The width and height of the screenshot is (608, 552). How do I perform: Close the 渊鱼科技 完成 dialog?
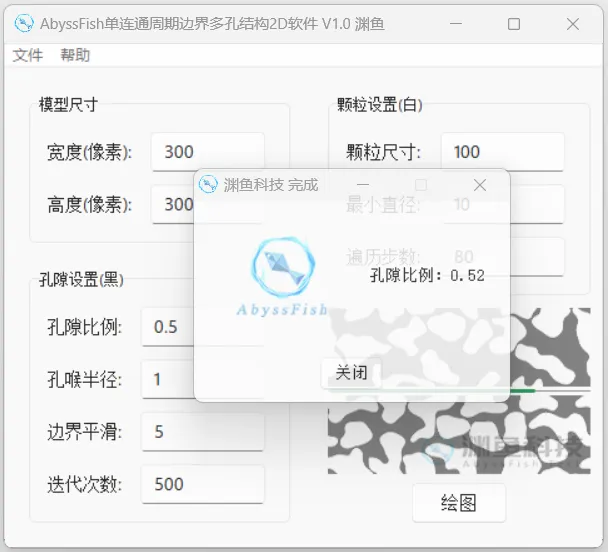pos(480,185)
